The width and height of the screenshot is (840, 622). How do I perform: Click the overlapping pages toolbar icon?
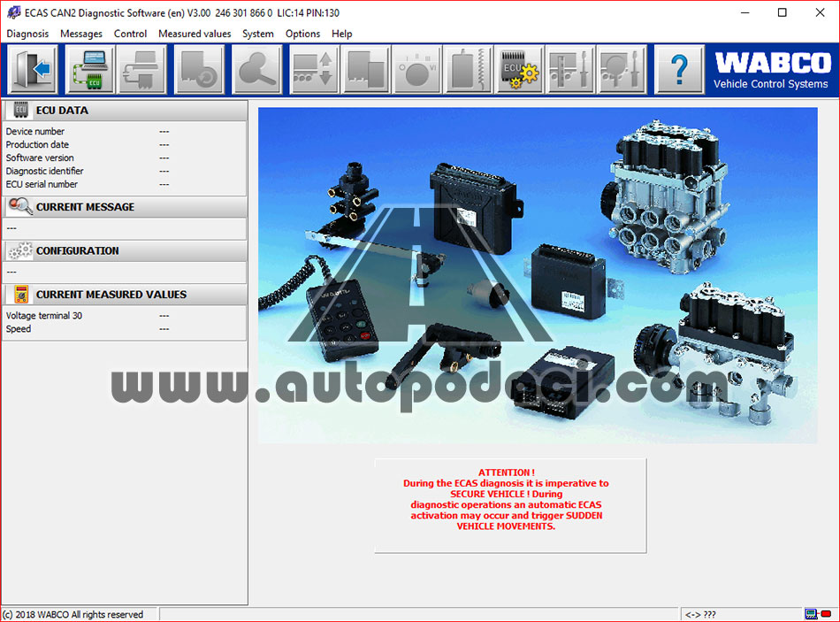[366, 70]
